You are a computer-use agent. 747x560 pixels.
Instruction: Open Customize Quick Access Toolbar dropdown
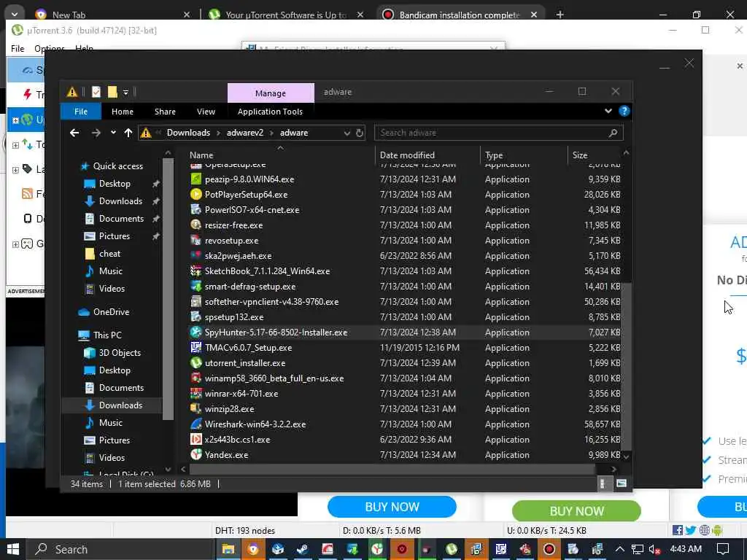point(125,93)
